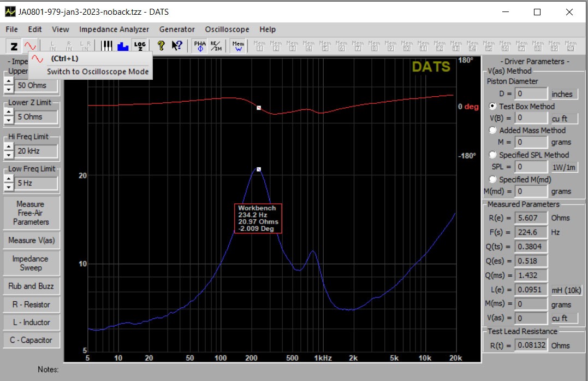Lower the Hi Freq Limit with down arrow
Screen dimensions: 588x381
(x=9, y=155)
